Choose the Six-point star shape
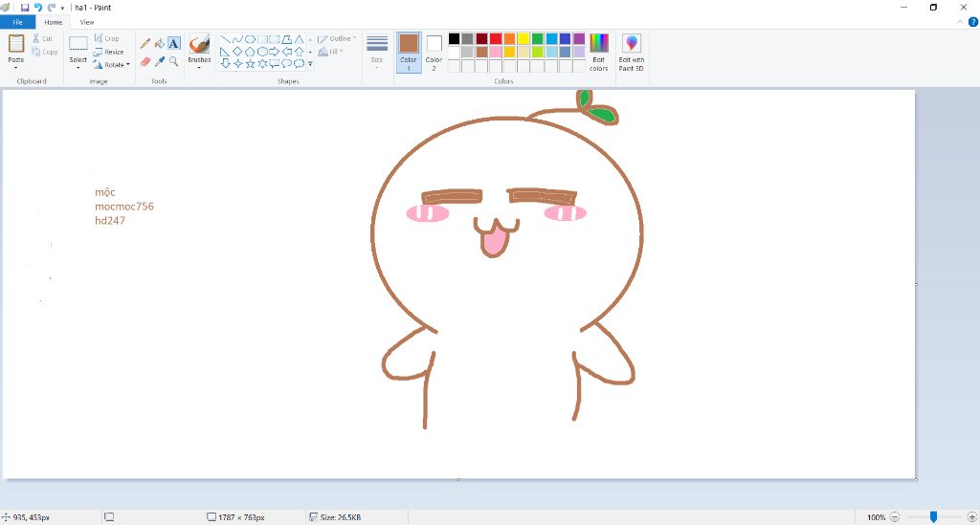The height and width of the screenshot is (525, 980). (x=262, y=63)
